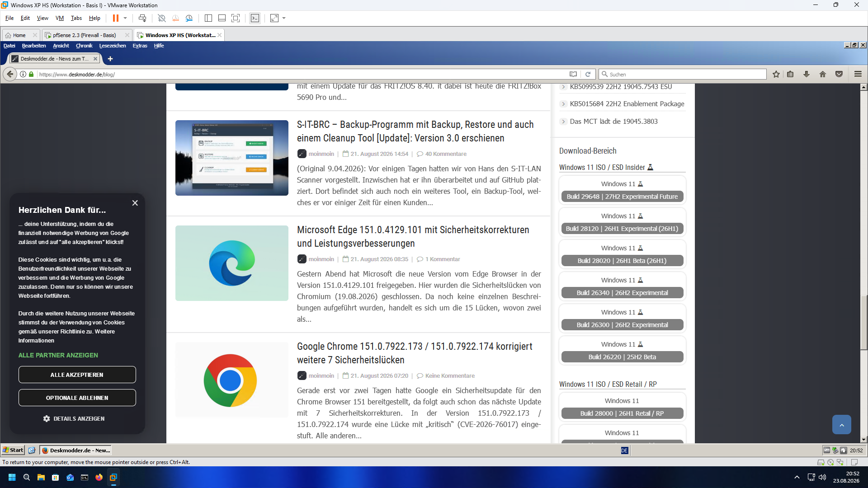Send Ctrl+Alt+Del to the virtual machine
The width and height of the screenshot is (868, 488).
click(142, 18)
